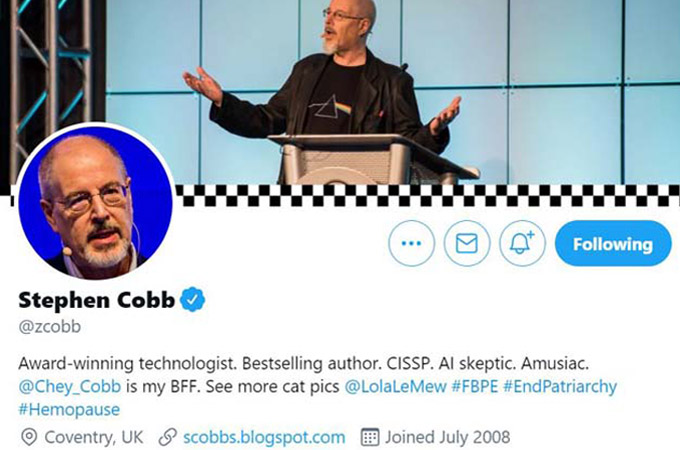Toggle the Following button
Image resolution: width=680 pixels, height=450 pixels.
coord(613,243)
